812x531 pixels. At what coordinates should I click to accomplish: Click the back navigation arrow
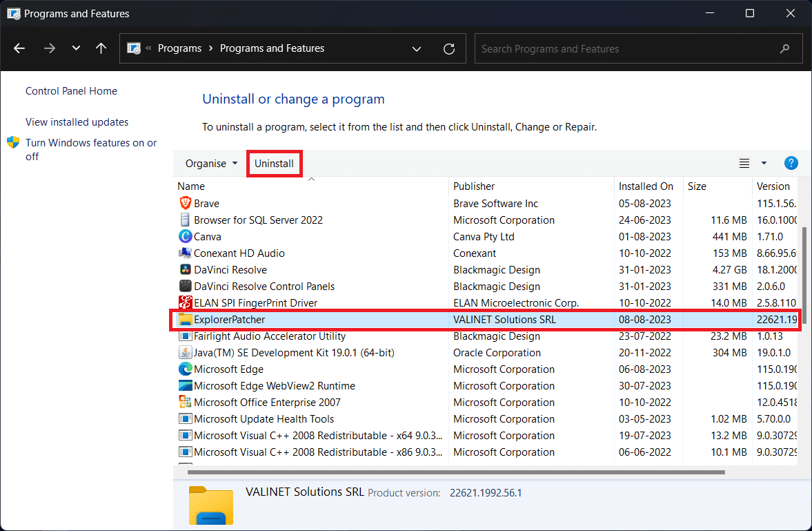(x=19, y=48)
